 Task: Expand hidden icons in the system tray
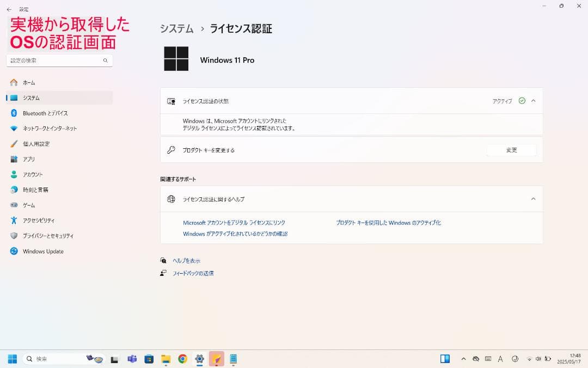click(x=463, y=359)
